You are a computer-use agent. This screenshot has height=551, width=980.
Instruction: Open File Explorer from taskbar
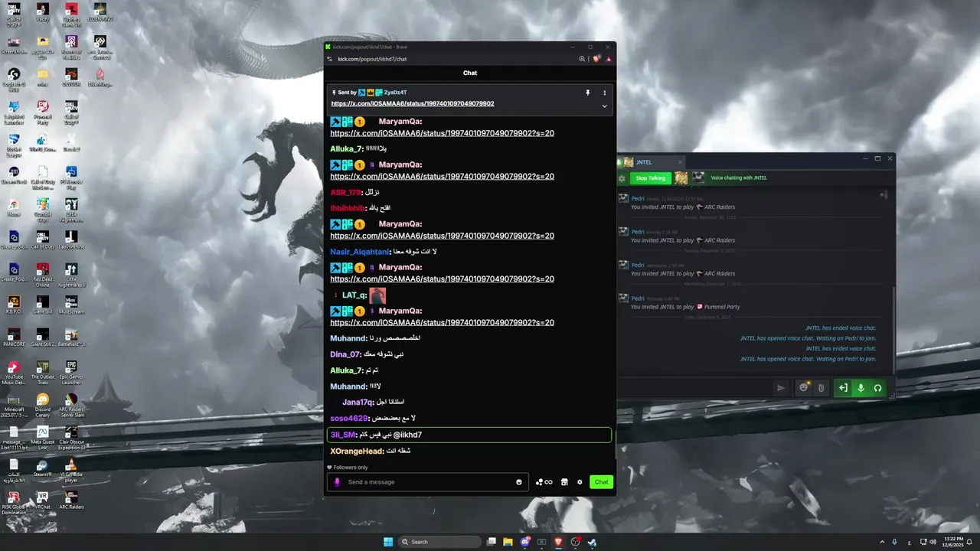[x=508, y=542]
